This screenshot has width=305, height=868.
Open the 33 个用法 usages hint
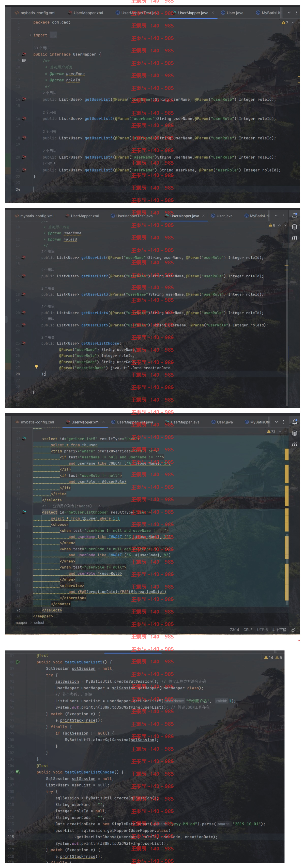click(x=41, y=48)
